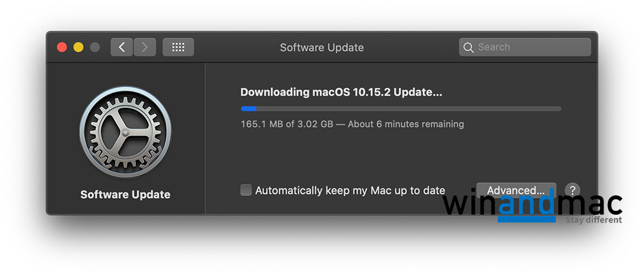The image size is (644, 276).
Task: Enable Automatically keep my Mac up to date
Action: (x=246, y=190)
